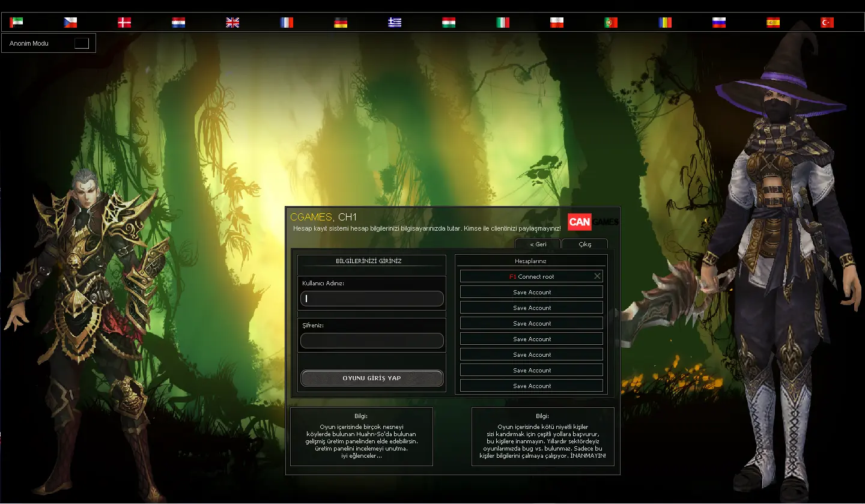Select the United Arab Emirates flag language
865x504 pixels.
coord(16,22)
